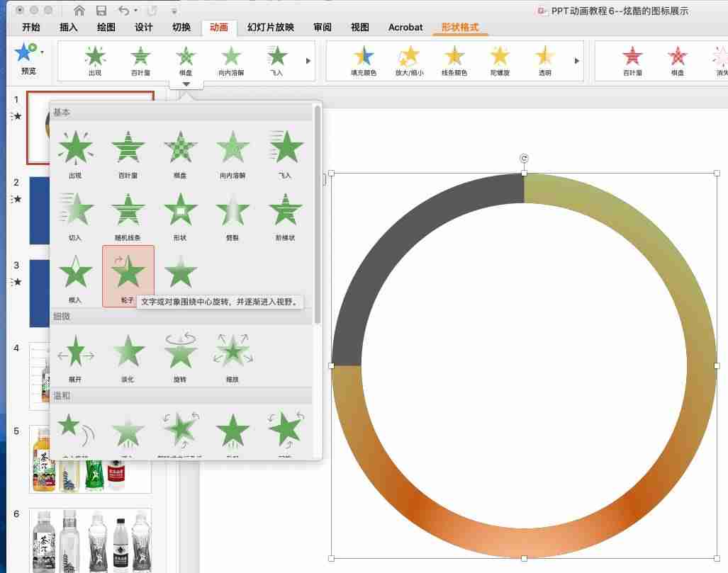The image size is (728, 573).
Task: Switch to the 幻灯片放映 slide show tab
Action: coord(271,28)
